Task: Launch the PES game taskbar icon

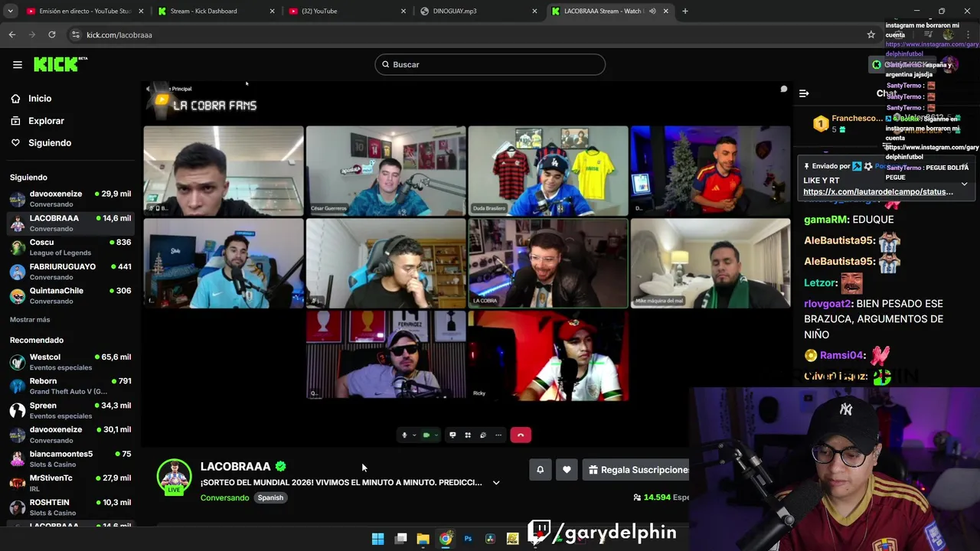Action: pyautogui.click(x=513, y=539)
